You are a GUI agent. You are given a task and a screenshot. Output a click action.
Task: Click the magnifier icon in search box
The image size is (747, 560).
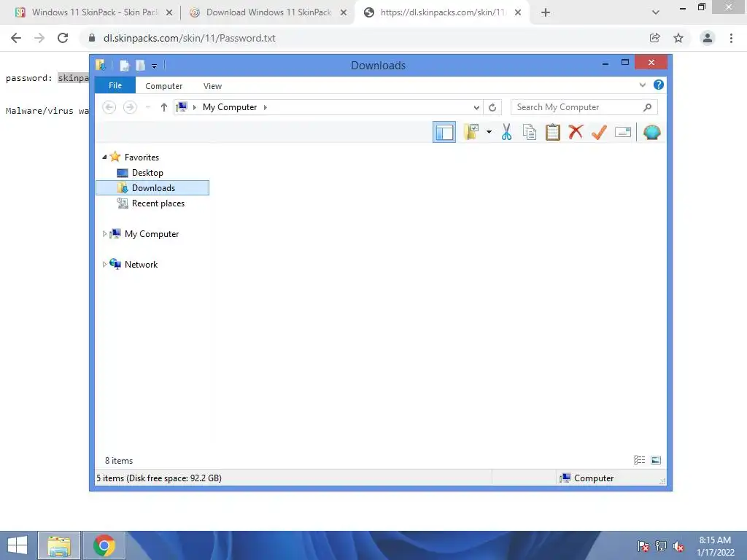[x=647, y=107]
